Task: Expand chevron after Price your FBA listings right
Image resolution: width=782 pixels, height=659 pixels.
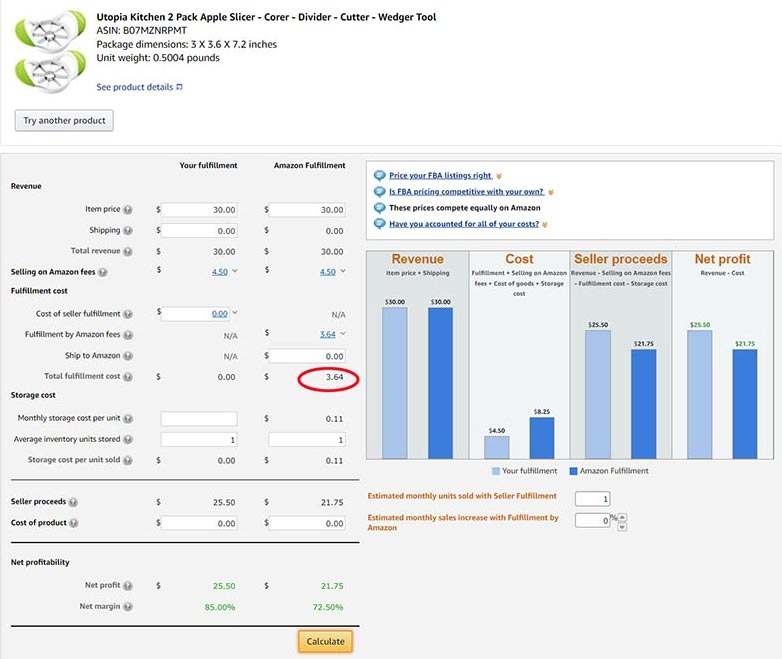Action: click(499, 176)
